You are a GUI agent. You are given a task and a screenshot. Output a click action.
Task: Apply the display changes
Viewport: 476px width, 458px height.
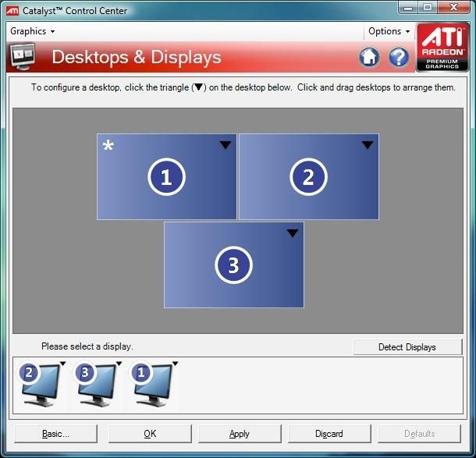pyautogui.click(x=240, y=434)
